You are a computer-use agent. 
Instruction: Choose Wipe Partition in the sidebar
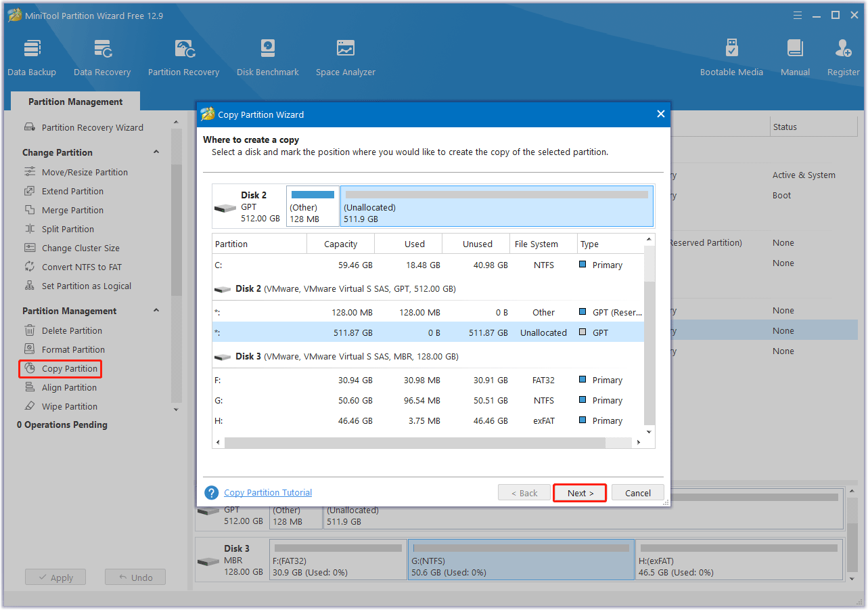69,406
